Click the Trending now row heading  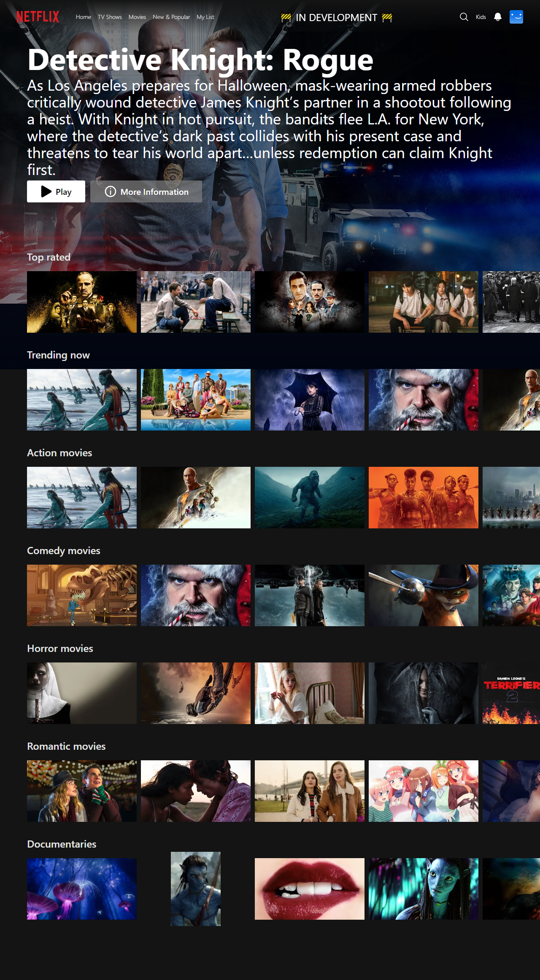(x=58, y=355)
